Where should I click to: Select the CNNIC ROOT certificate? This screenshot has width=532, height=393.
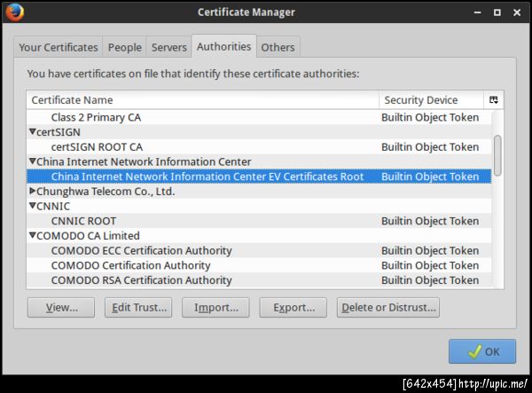coord(83,221)
